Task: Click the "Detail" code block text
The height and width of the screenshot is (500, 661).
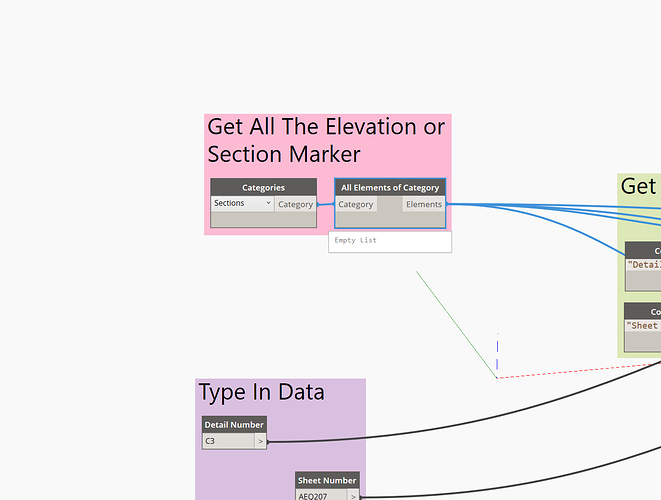Action: 644,265
